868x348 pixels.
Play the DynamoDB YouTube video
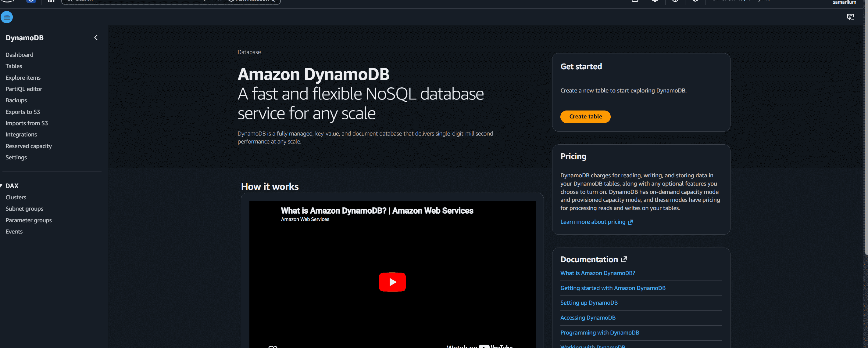point(392,282)
